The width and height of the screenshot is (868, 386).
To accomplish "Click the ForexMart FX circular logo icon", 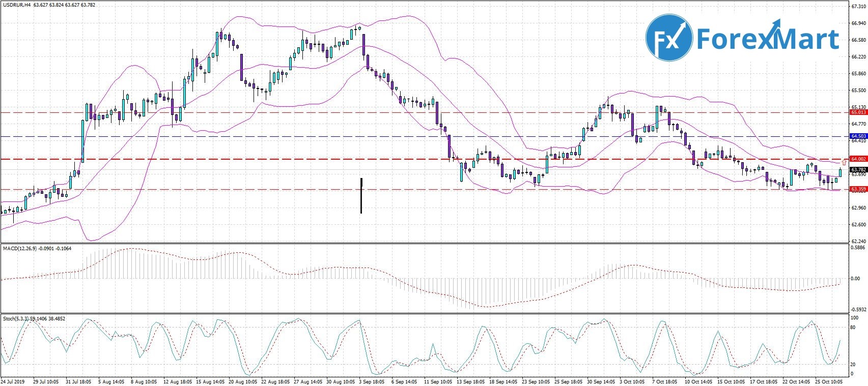I will coord(669,38).
